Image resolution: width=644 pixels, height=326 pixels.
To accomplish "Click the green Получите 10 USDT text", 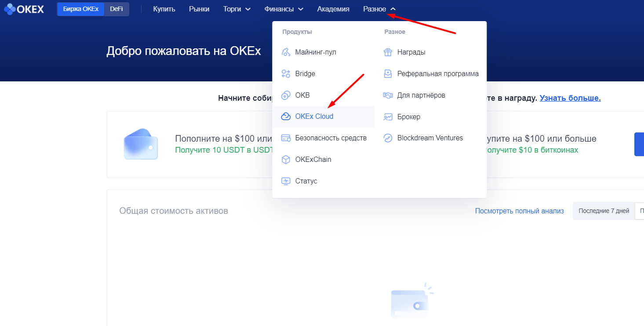I will tap(224, 150).
